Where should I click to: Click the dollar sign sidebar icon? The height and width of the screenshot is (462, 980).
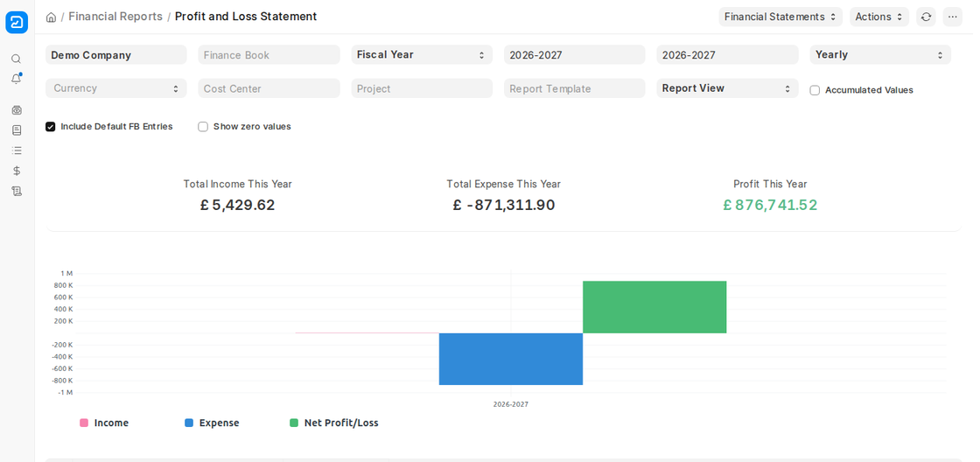[17, 171]
